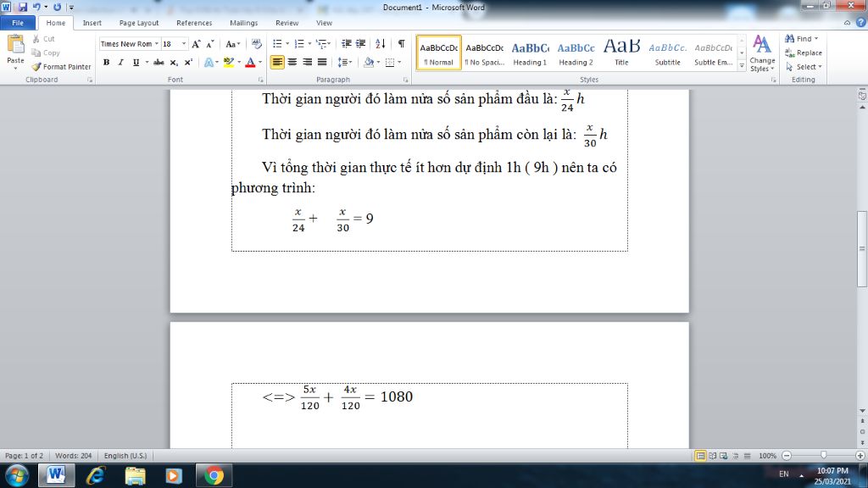Viewport: 868px width, 488px height.
Task: Open Borders dropdown
Action: click(x=398, y=62)
